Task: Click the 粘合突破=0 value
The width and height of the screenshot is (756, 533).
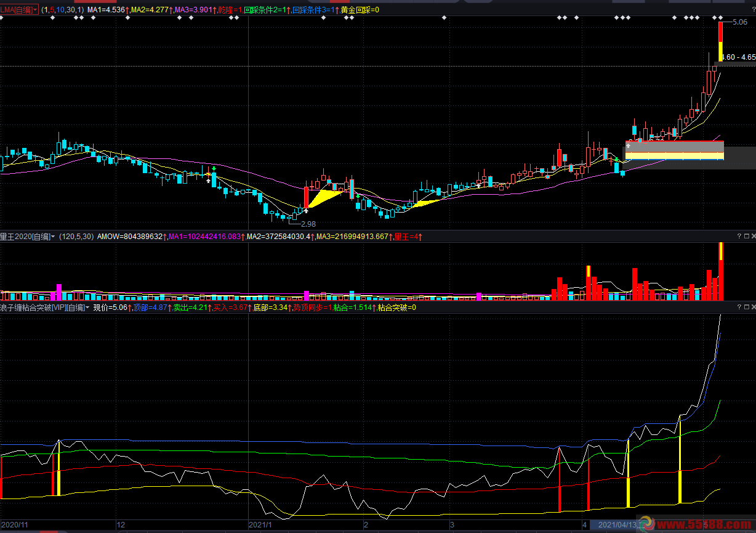Action: tap(396, 307)
